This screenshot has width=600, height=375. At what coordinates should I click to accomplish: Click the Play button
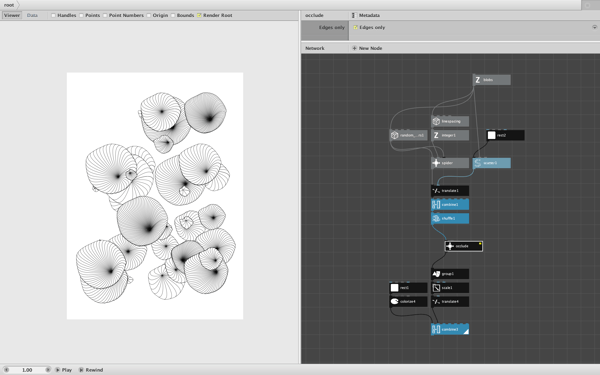coord(64,370)
